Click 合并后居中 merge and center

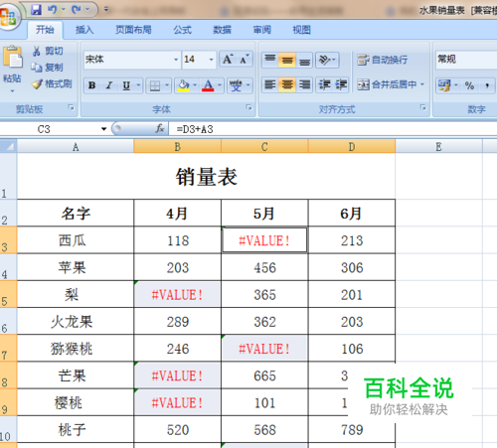pos(387,84)
